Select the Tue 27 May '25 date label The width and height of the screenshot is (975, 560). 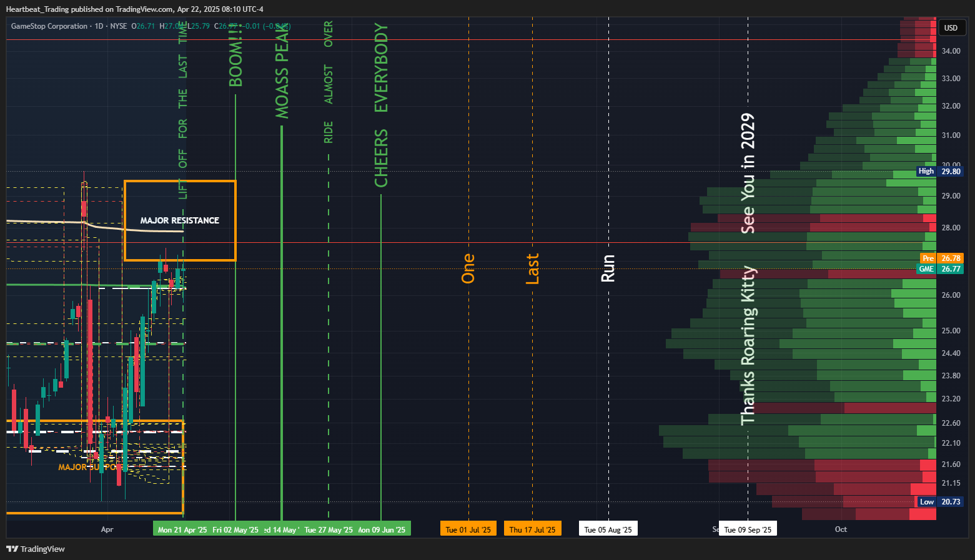coord(329,529)
